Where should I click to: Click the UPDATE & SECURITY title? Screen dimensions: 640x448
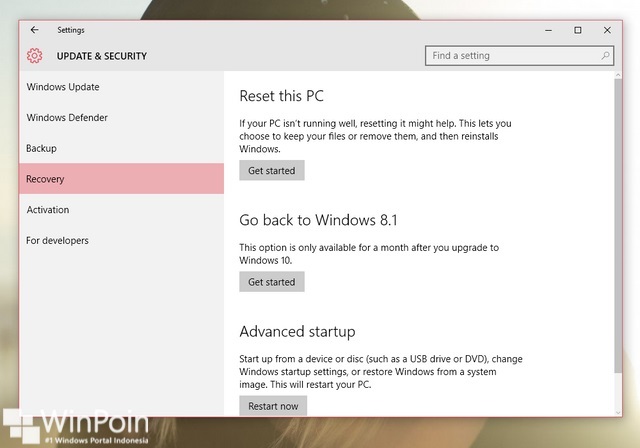102,56
